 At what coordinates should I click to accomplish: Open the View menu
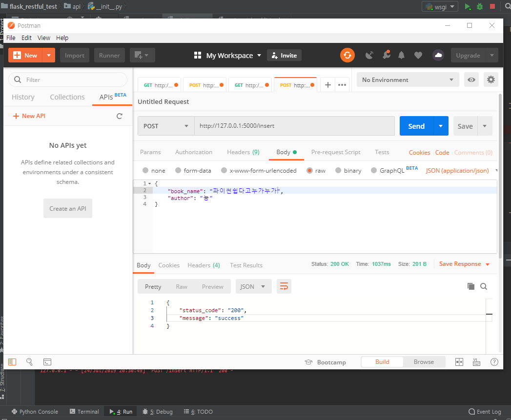coord(43,38)
